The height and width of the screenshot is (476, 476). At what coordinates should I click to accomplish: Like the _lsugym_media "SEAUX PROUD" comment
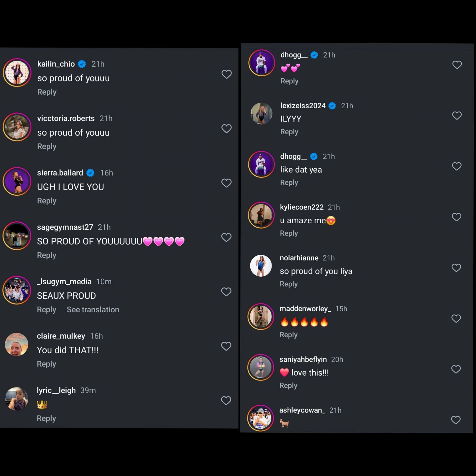pyautogui.click(x=226, y=292)
